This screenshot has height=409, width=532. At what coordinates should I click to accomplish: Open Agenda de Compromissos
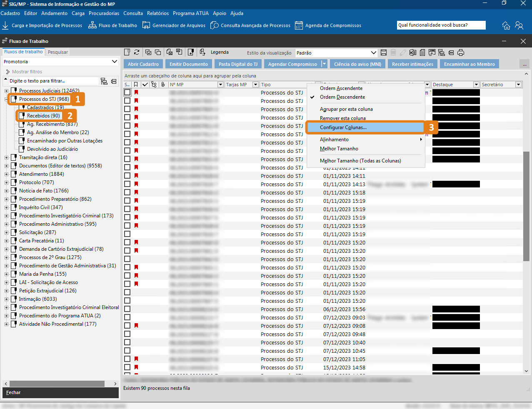tap(328, 25)
